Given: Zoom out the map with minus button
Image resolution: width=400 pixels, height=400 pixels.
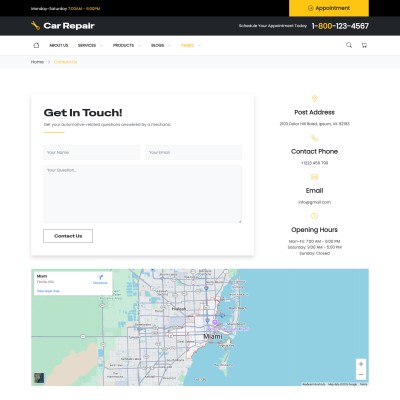Looking at the screenshot, I should [x=361, y=375].
